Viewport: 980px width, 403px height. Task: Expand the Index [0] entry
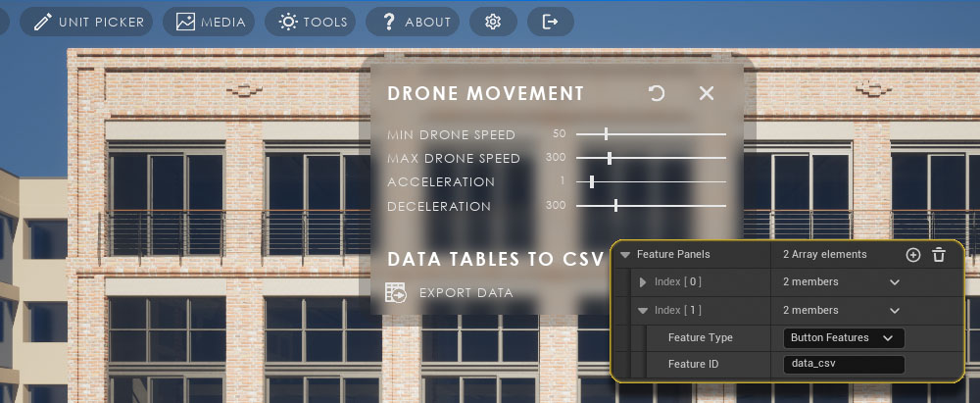pyautogui.click(x=644, y=282)
